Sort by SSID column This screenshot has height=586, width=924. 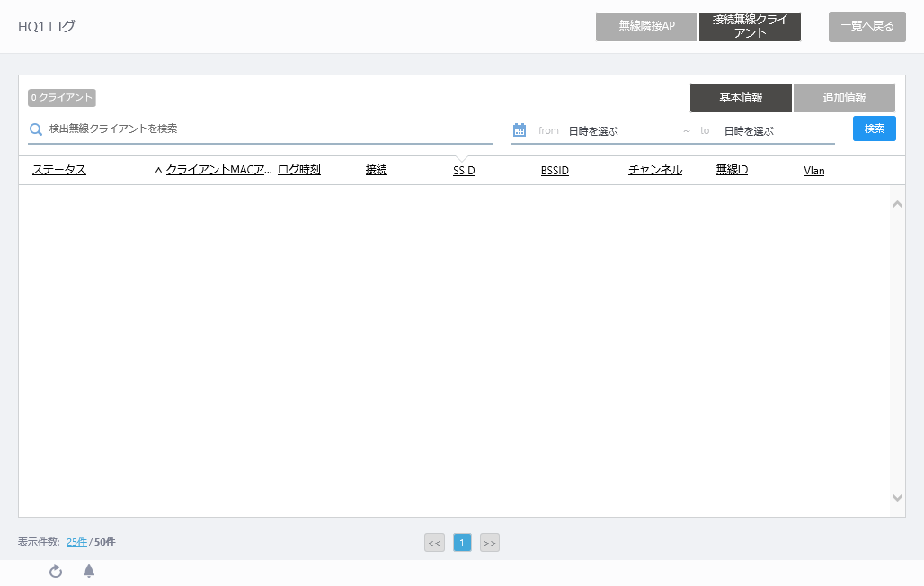point(464,171)
